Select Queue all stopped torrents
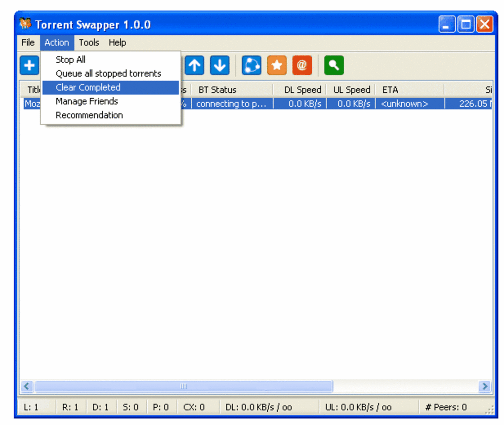 (x=110, y=74)
